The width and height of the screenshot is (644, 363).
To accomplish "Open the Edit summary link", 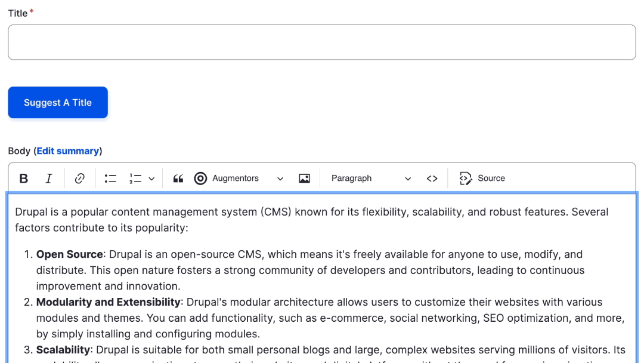I will pyautogui.click(x=68, y=151).
